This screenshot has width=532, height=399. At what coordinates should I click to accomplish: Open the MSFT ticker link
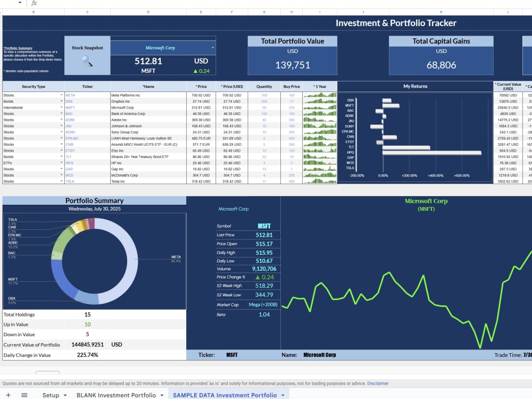click(70, 107)
